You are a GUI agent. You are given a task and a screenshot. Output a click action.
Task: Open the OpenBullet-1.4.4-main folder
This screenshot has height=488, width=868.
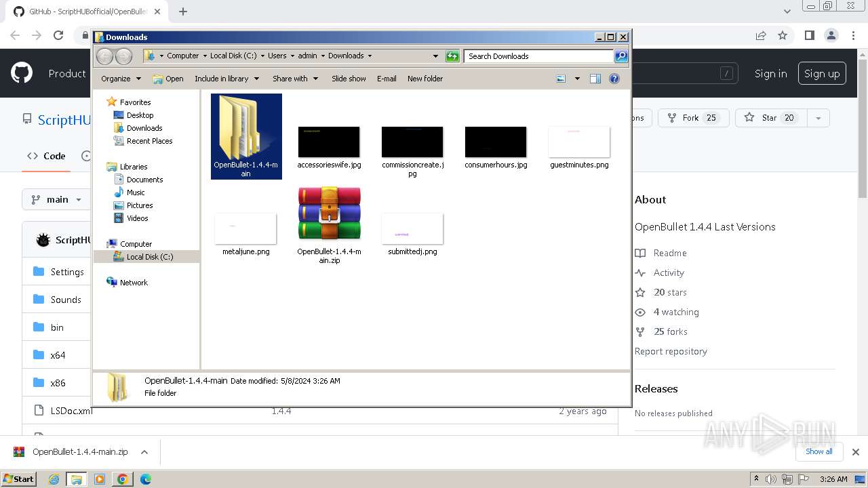(246, 136)
